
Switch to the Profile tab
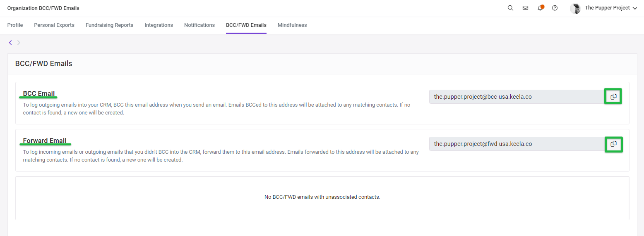tap(15, 25)
